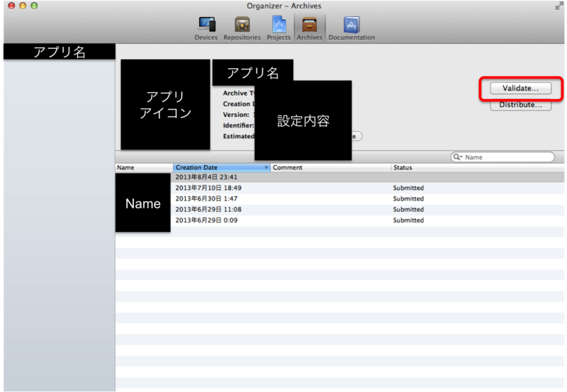Open the Documentation section icon
This screenshot has height=392, width=567.
[352, 28]
